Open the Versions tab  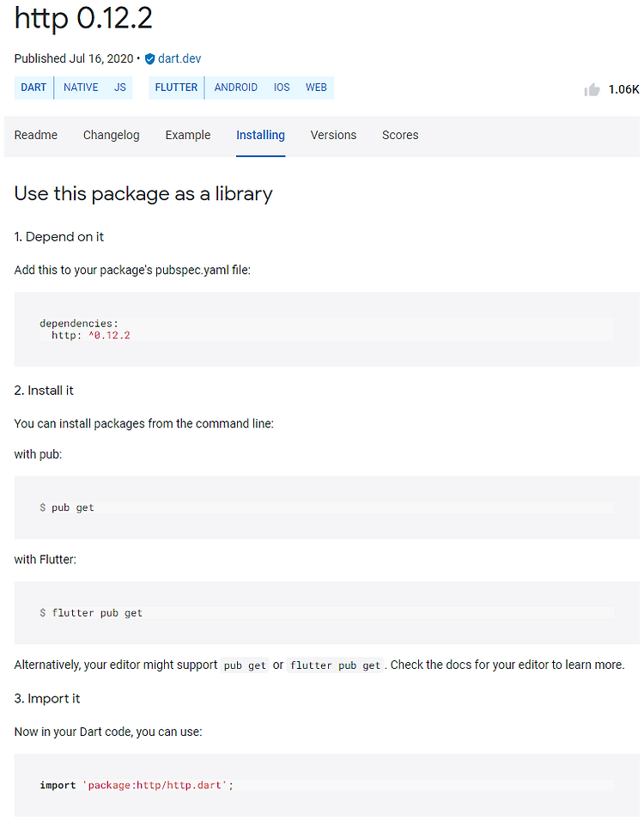tap(333, 135)
